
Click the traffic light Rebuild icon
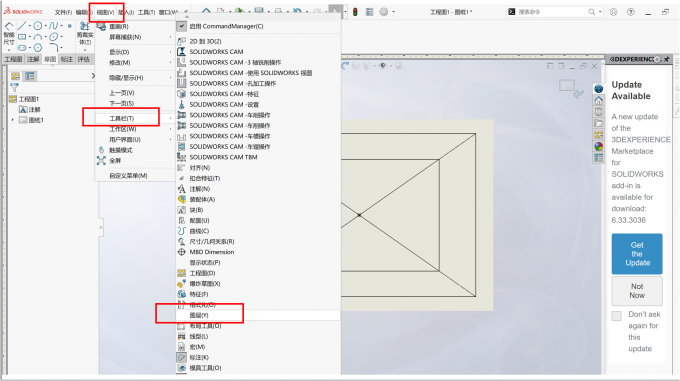click(x=355, y=12)
